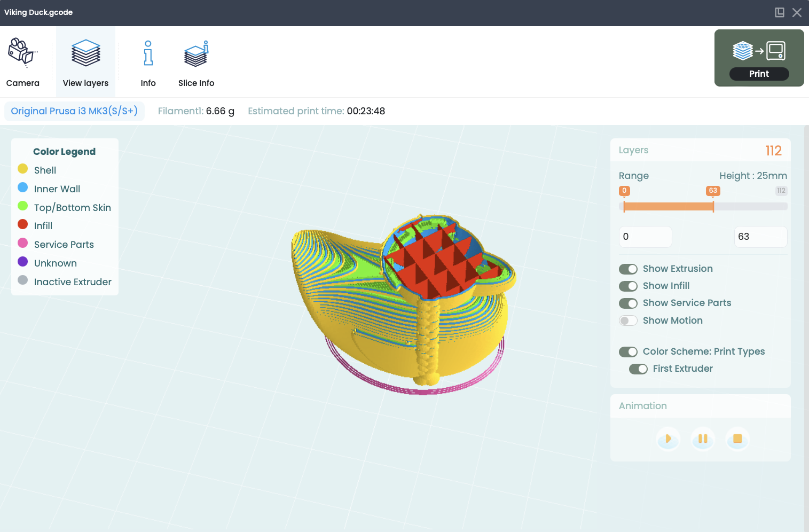The width and height of the screenshot is (809, 532).
Task: Turn off Show Infill
Action: click(629, 286)
